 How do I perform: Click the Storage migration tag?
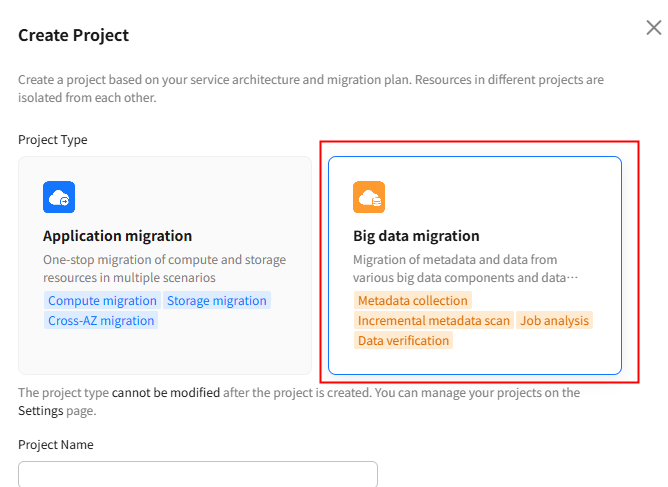coord(217,300)
